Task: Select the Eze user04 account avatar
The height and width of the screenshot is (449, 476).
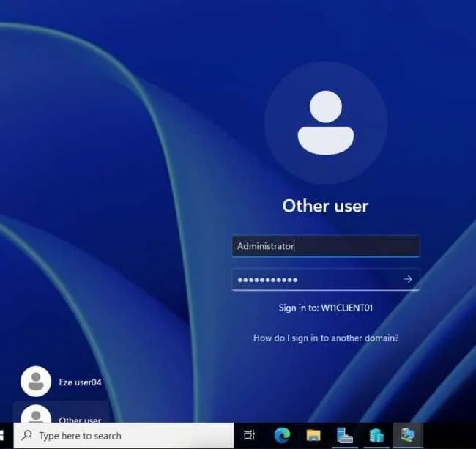Action: click(36, 382)
